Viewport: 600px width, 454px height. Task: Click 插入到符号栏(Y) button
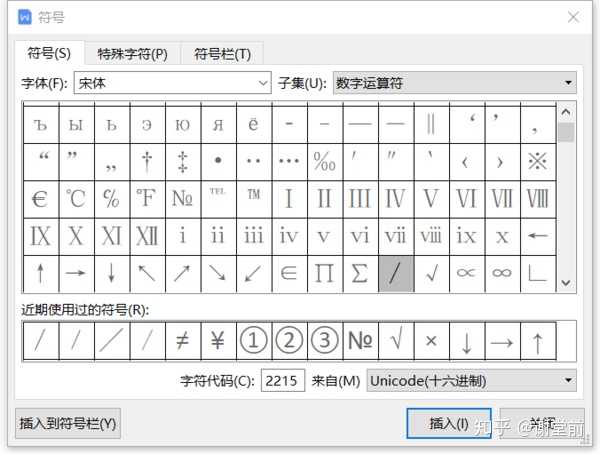pyautogui.click(x=68, y=423)
